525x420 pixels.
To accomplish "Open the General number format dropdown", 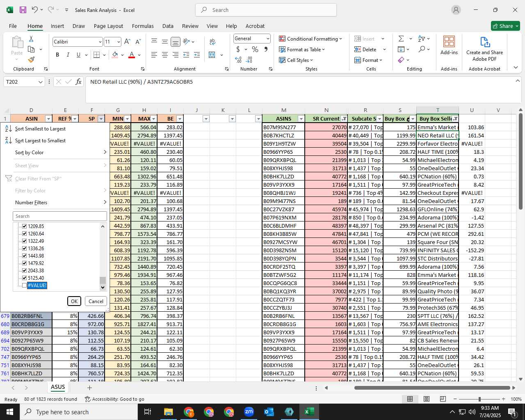I will pos(268,39).
